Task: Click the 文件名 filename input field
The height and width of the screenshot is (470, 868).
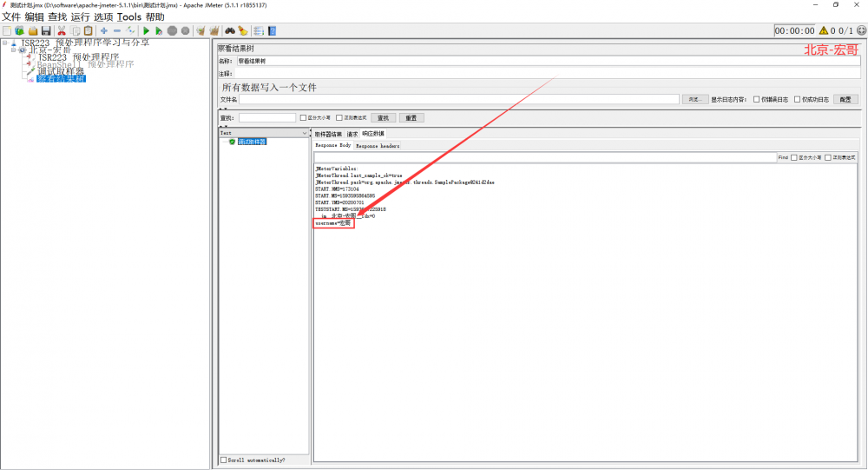Action: (459, 100)
